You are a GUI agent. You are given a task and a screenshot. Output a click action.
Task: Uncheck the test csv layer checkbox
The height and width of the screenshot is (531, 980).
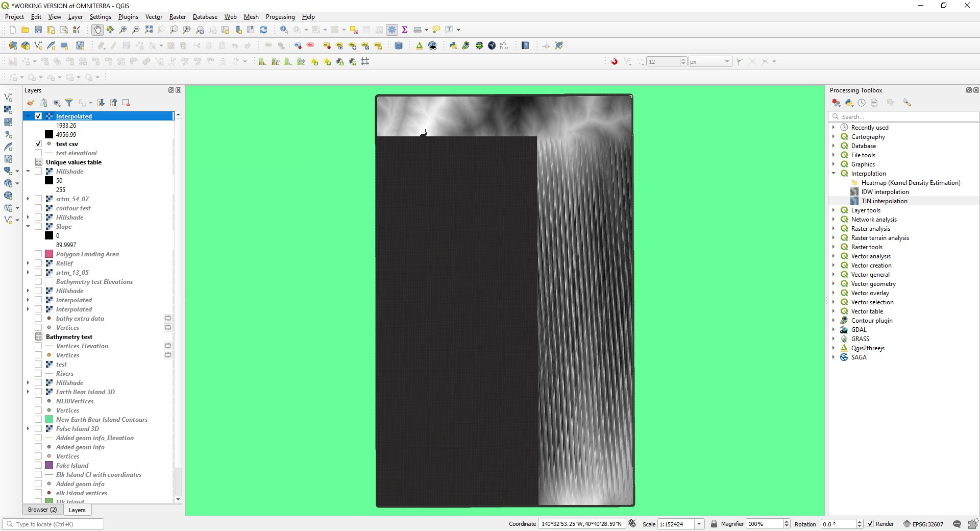[x=38, y=143]
